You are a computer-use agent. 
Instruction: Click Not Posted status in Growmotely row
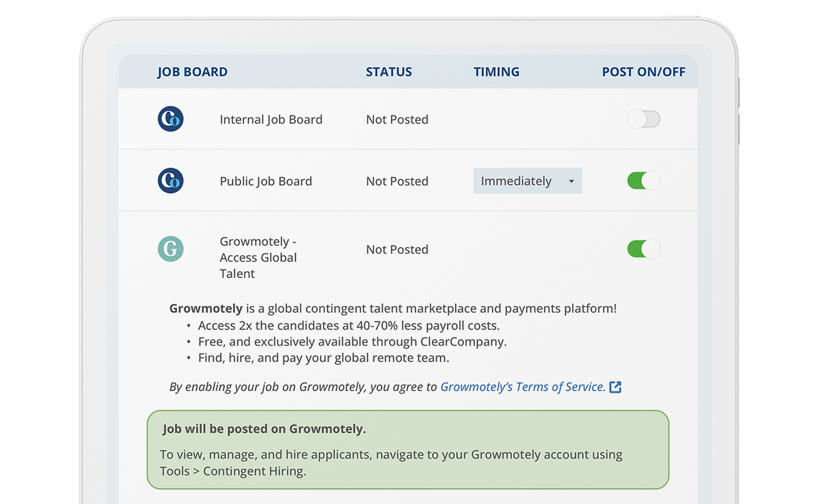tap(397, 250)
